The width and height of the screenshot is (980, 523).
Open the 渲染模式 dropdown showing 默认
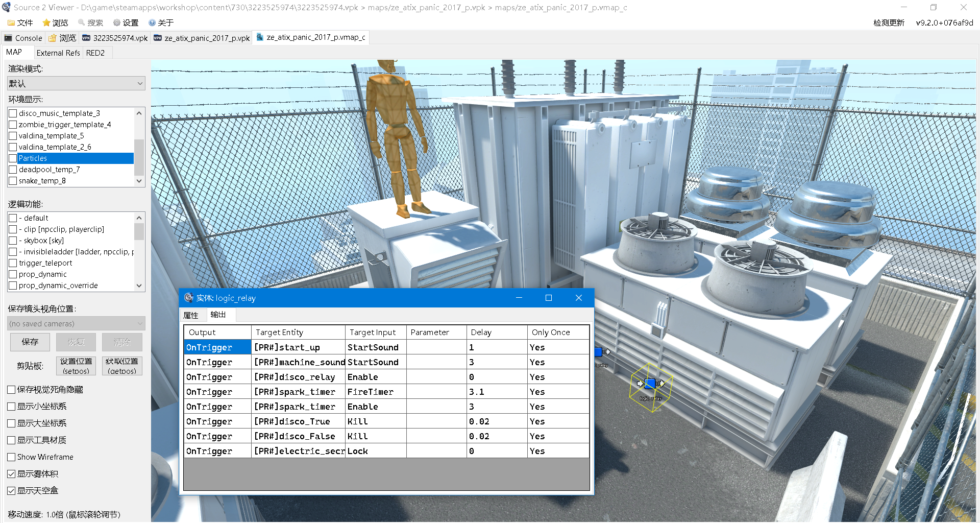(x=76, y=84)
